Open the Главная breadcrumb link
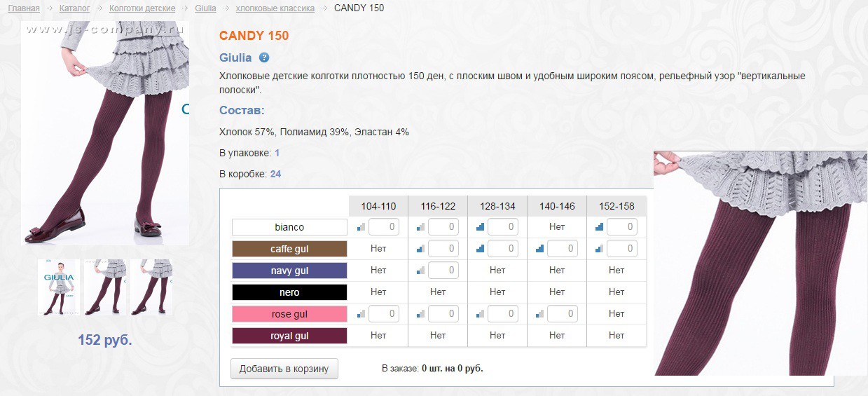The width and height of the screenshot is (868, 396). click(x=24, y=8)
